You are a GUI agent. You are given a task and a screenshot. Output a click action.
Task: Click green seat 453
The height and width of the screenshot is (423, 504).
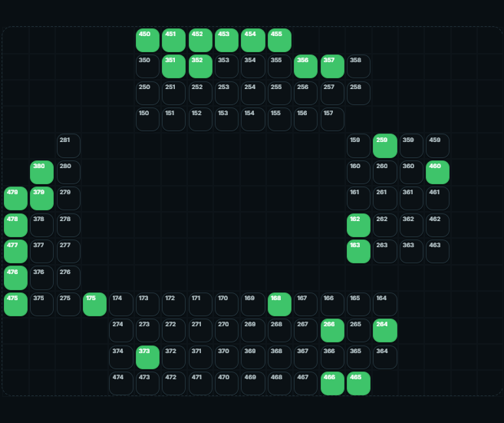pos(226,40)
